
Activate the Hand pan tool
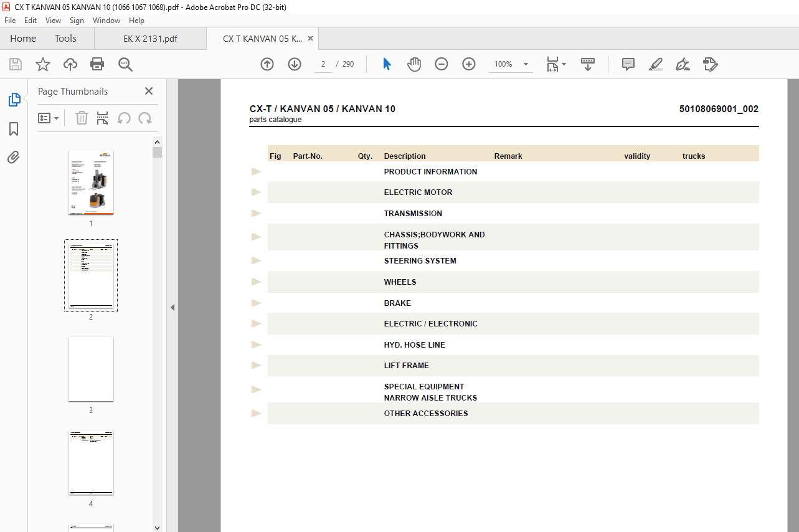tap(414, 64)
